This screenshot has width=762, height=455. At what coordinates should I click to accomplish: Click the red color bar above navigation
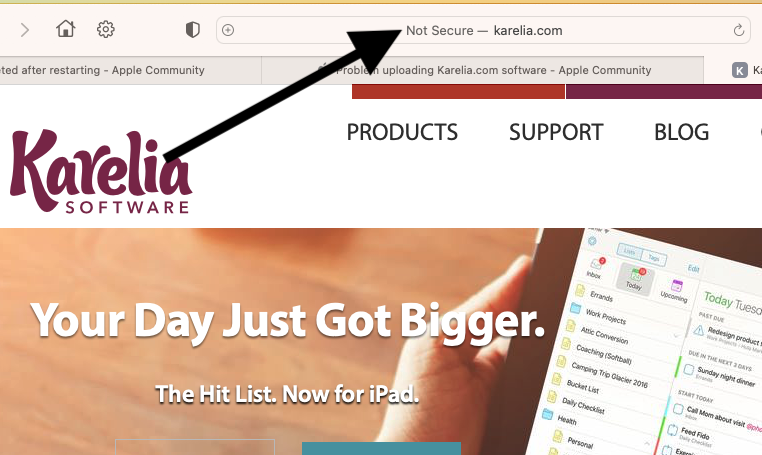click(x=458, y=91)
